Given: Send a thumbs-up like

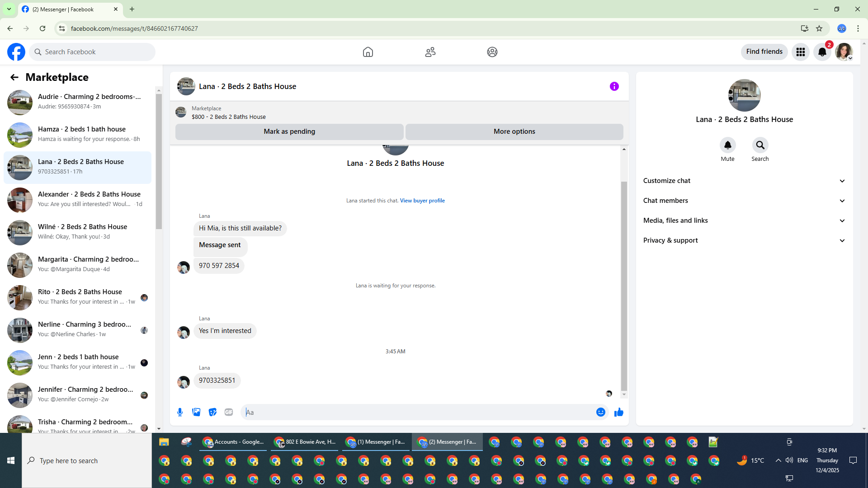Looking at the screenshot, I should (619, 412).
